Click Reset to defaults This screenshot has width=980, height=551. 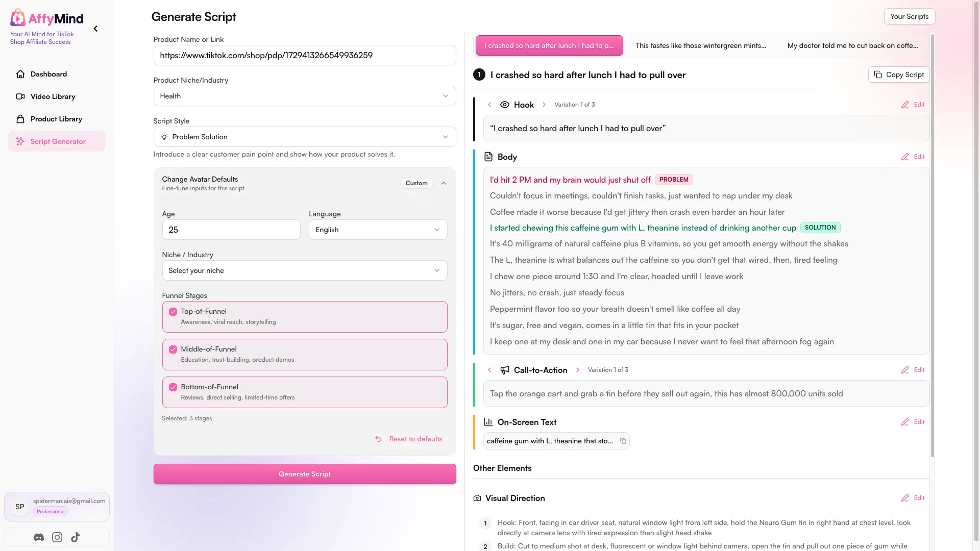409,439
